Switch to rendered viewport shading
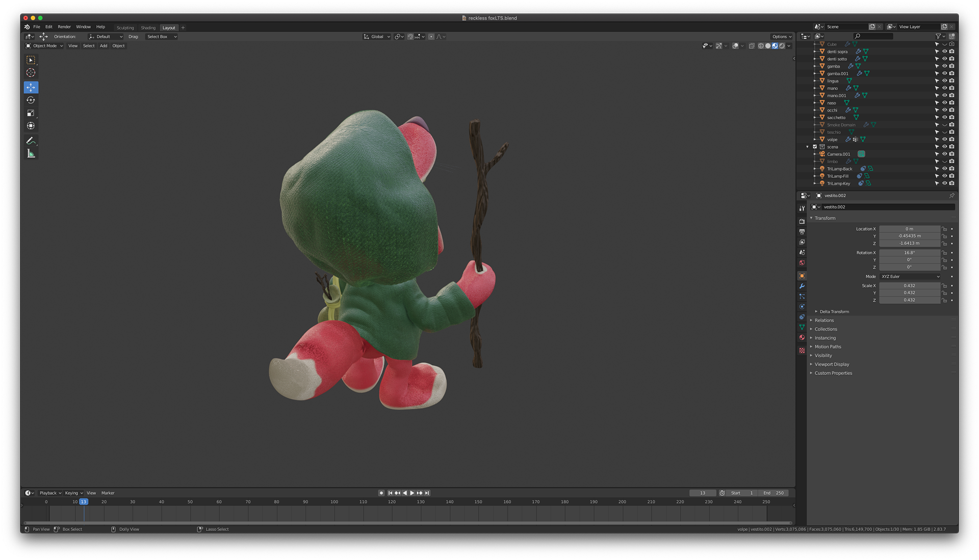The width and height of the screenshot is (979, 560). [782, 46]
